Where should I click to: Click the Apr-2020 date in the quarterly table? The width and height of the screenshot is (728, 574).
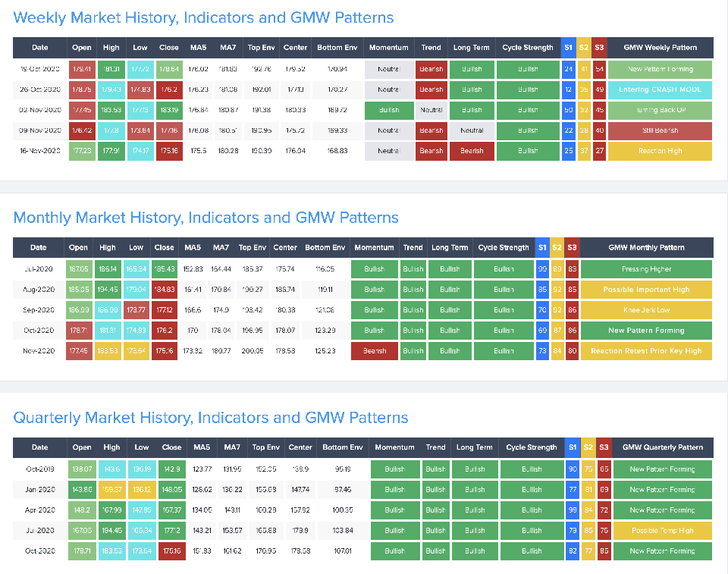[40, 510]
